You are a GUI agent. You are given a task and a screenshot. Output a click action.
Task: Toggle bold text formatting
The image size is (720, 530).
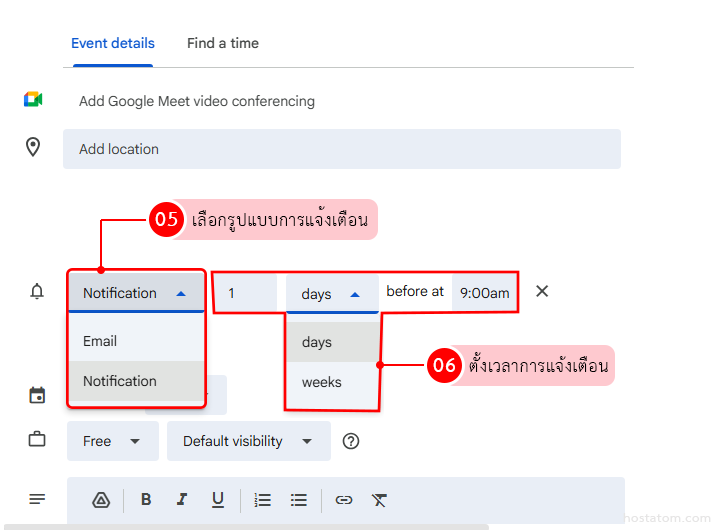pos(146,500)
